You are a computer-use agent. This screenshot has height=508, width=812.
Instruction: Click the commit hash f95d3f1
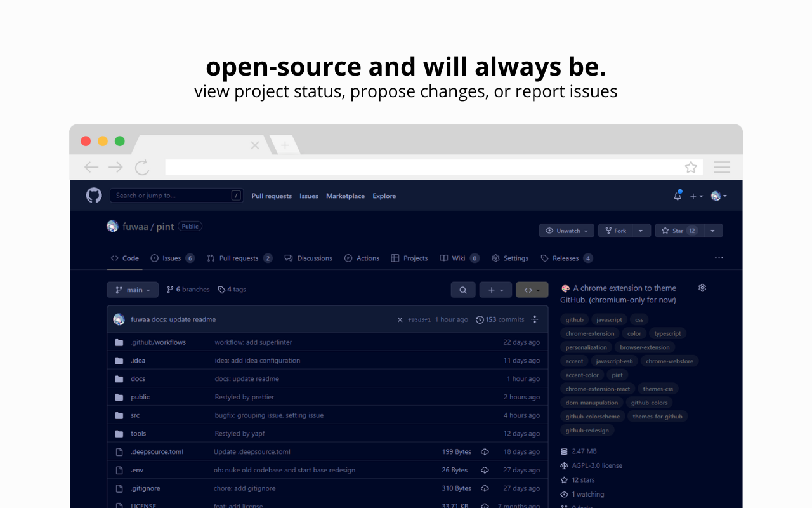point(419,319)
